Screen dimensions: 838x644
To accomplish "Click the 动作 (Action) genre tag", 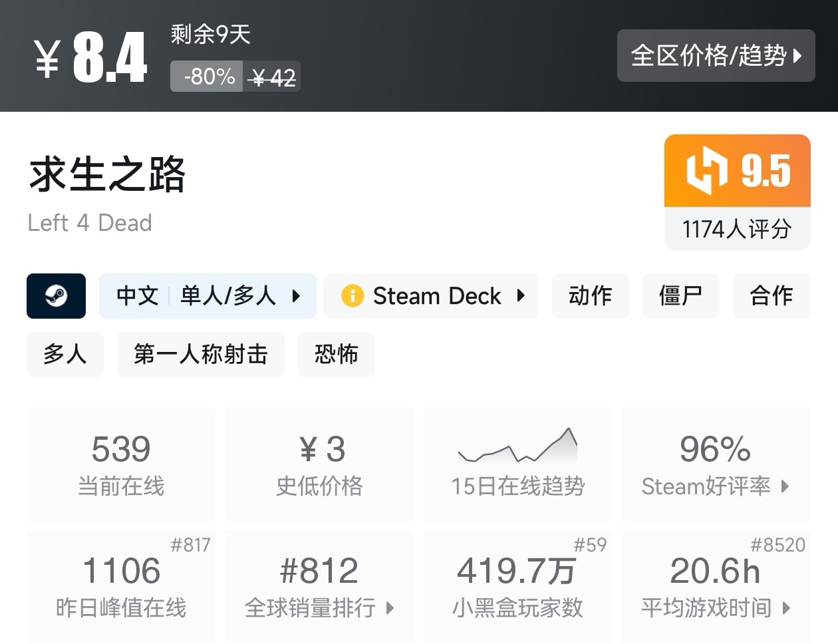I will (590, 295).
